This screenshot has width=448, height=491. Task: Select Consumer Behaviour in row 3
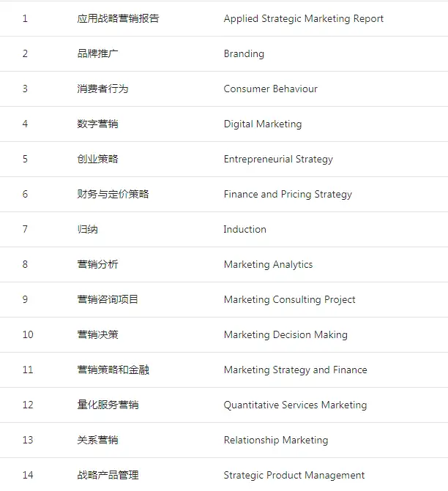(270, 89)
